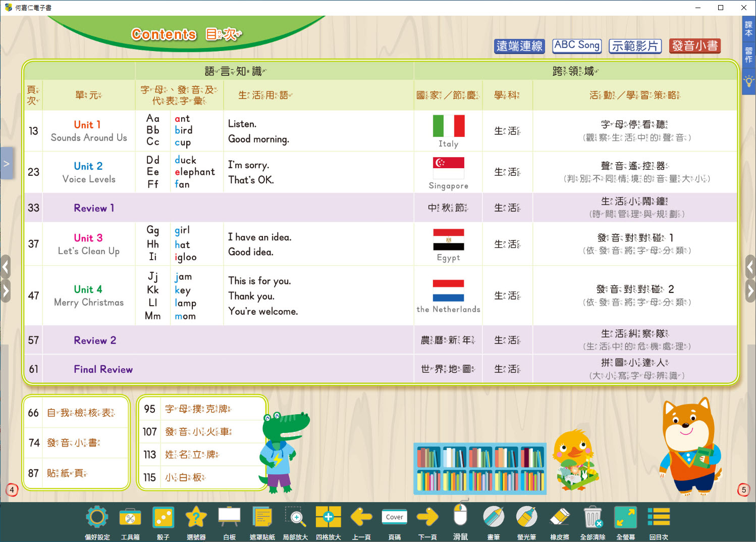This screenshot has width=756, height=542.
Task: Open the 白板 whiteboard tool
Action: click(x=229, y=517)
